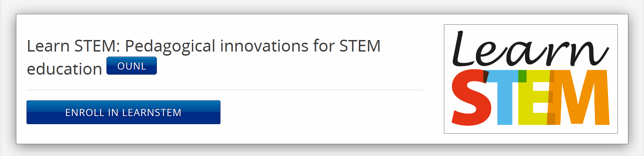Click the ENROLL IN LEARNSTEM button
This screenshot has width=644, height=156.
[123, 112]
